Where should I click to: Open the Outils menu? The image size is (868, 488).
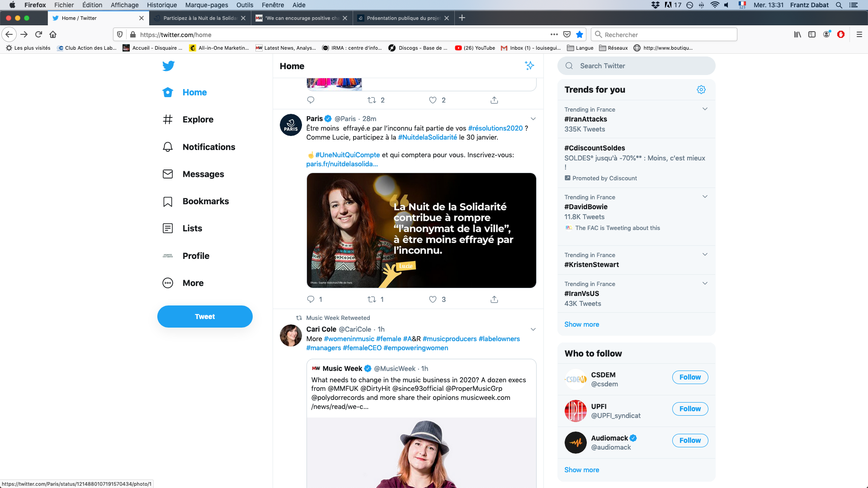245,5
